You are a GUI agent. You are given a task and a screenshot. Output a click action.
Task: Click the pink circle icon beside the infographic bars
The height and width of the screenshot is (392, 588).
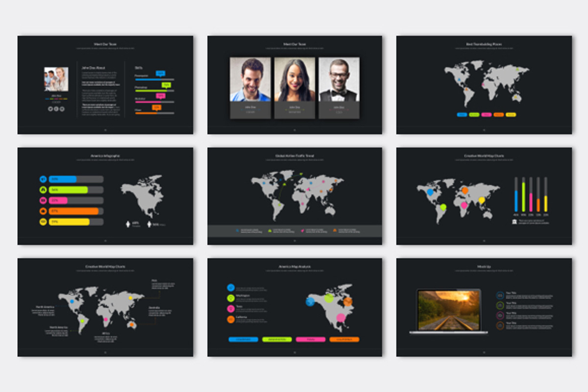point(43,200)
